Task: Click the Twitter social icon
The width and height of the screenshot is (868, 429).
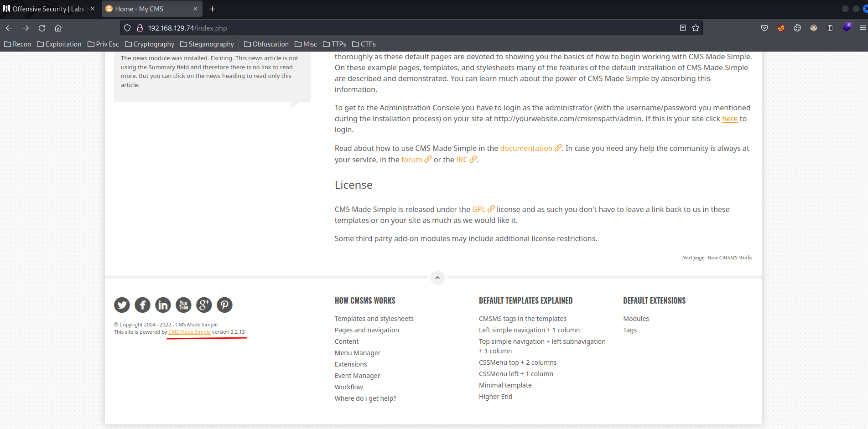Action: [x=122, y=305]
